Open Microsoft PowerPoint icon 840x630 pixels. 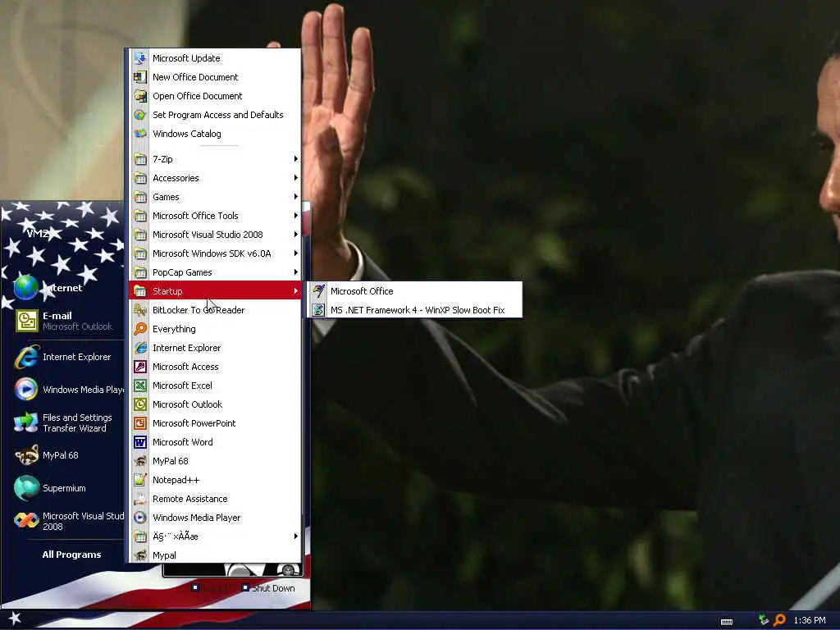coord(140,422)
